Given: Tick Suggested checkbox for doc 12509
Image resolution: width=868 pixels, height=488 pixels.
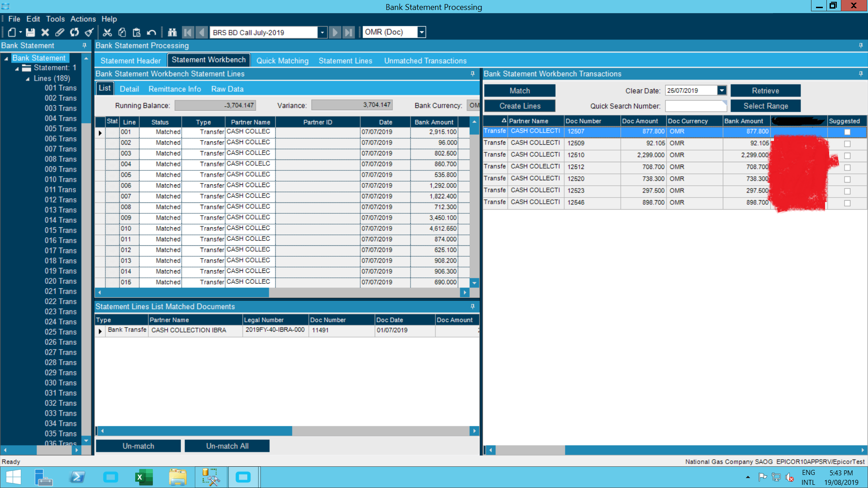Looking at the screenshot, I should point(847,144).
